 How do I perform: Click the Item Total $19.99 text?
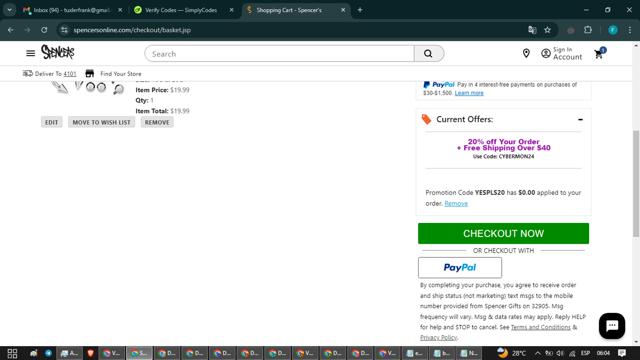coord(162,111)
